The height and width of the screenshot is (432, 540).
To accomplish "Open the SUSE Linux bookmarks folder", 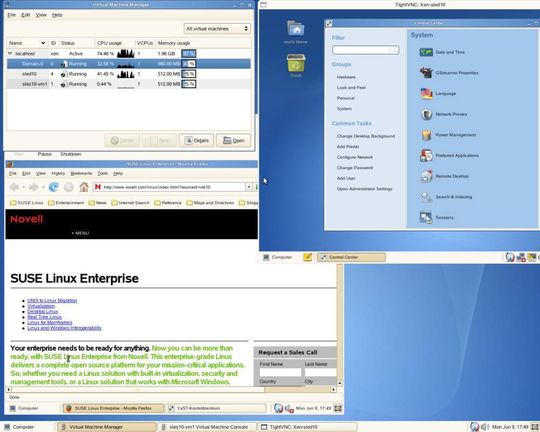I will click(x=27, y=203).
